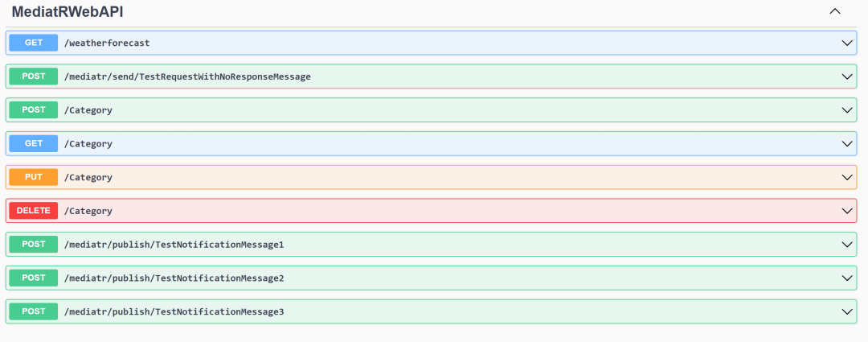The height and width of the screenshot is (342, 868).
Task: Click the GET badge for /Category
Action: [33, 143]
